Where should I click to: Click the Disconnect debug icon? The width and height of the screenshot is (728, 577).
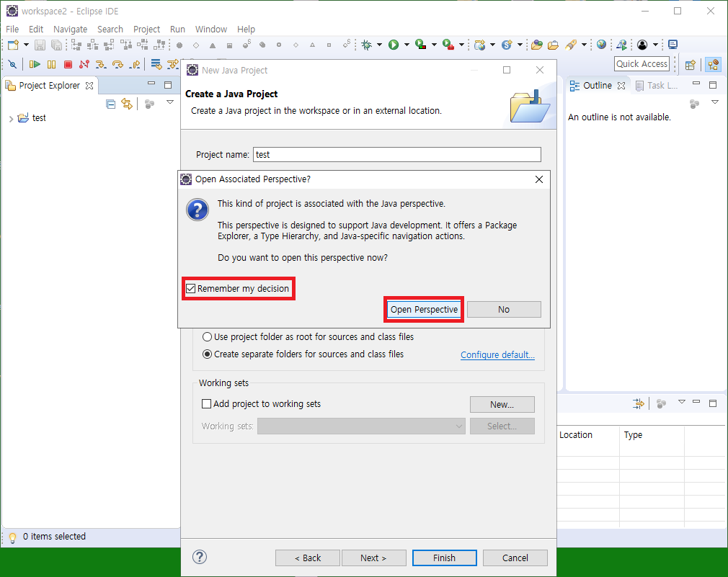[x=84, y=64]
